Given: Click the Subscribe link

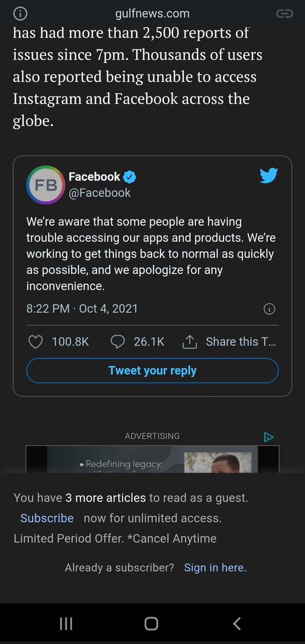Looking at the screenshot, I should tap(47, 518).
